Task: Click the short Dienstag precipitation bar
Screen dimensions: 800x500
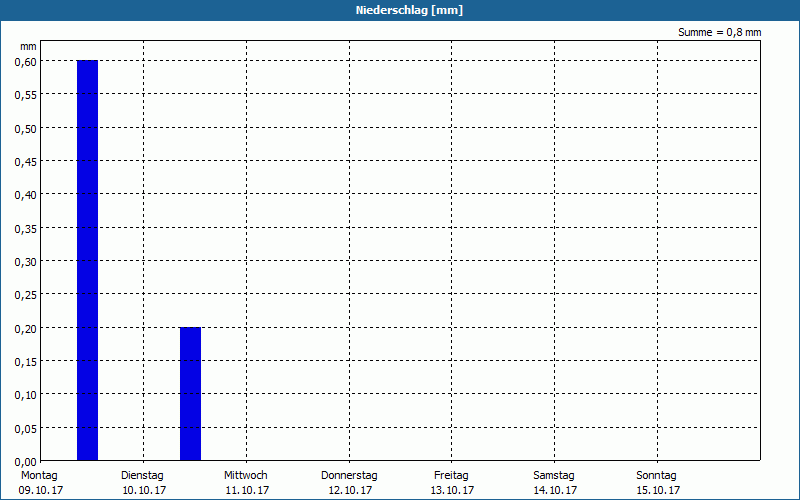Action: point(190,394)
